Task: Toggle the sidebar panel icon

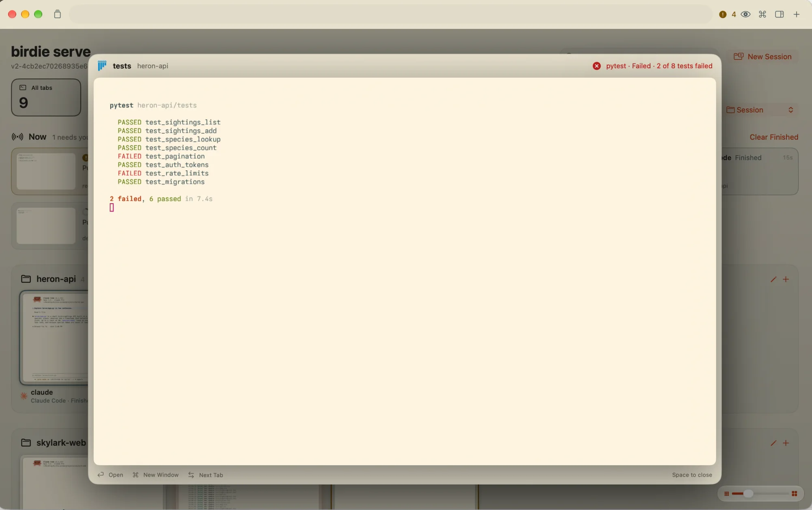Action: click(779, 14)
